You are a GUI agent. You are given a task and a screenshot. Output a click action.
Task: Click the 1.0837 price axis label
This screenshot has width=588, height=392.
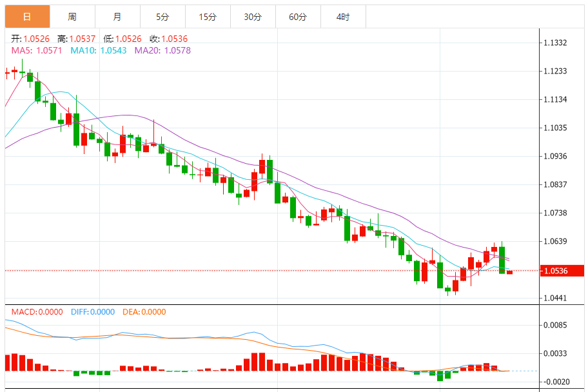coord(555,184)
